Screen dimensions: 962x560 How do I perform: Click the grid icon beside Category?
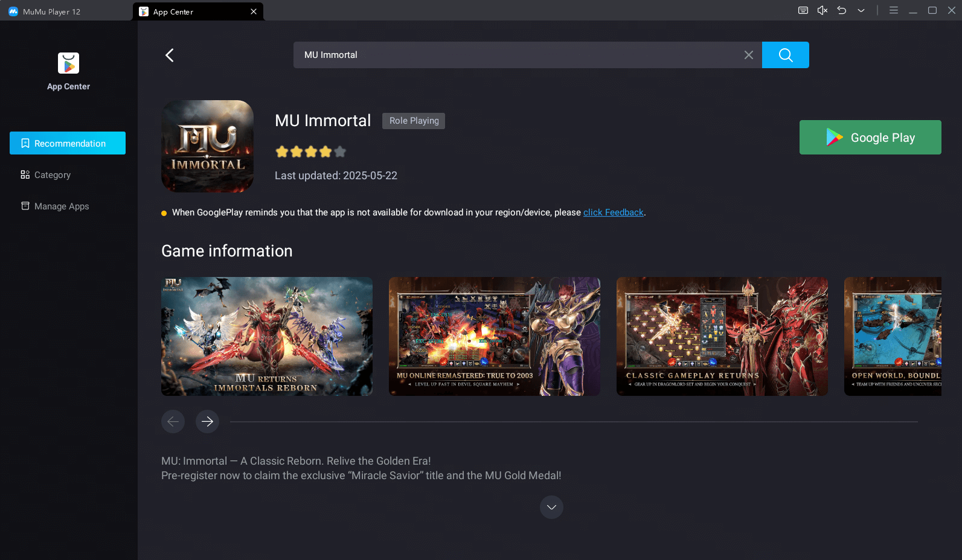pos(25,174)
